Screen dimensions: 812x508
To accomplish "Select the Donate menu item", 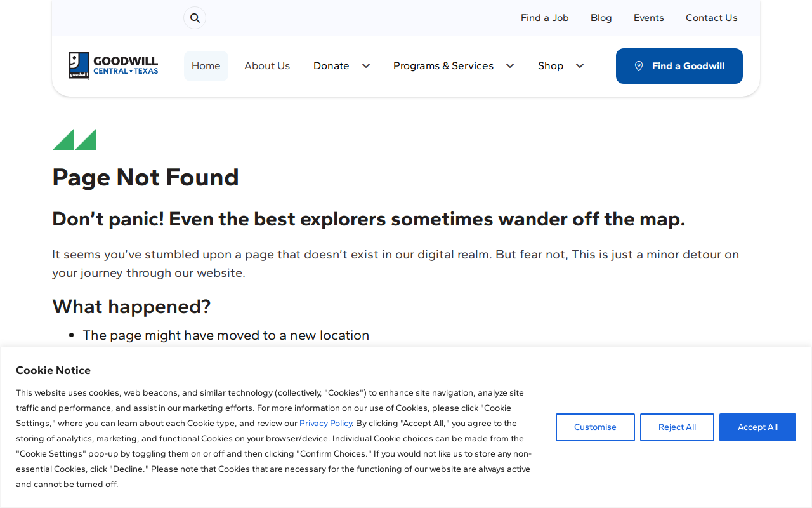I will pyautogui.click(x=331, y=66).
